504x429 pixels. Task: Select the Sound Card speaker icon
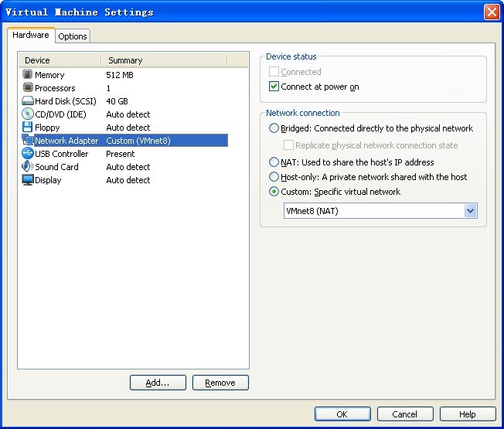coord(28,167)
